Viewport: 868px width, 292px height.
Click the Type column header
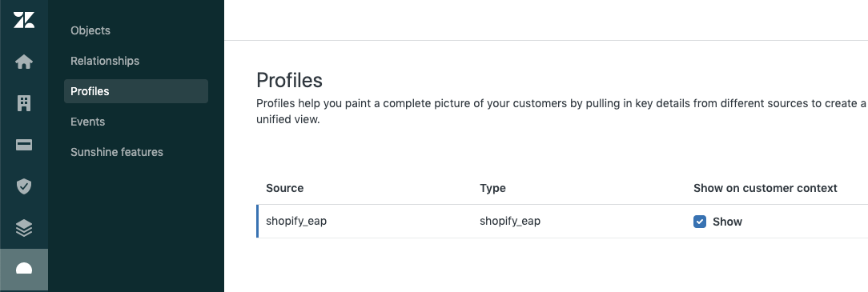492,188
